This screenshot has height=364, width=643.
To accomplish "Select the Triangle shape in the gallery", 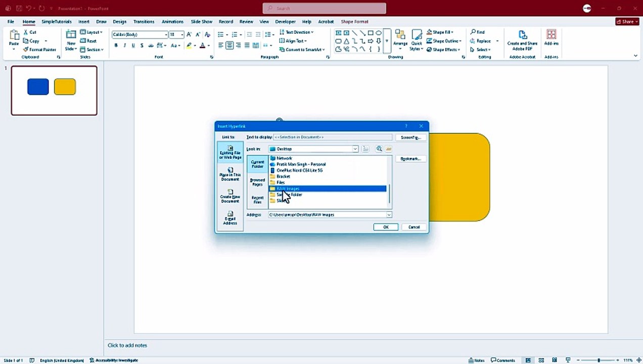I will [x=346, y=41].
